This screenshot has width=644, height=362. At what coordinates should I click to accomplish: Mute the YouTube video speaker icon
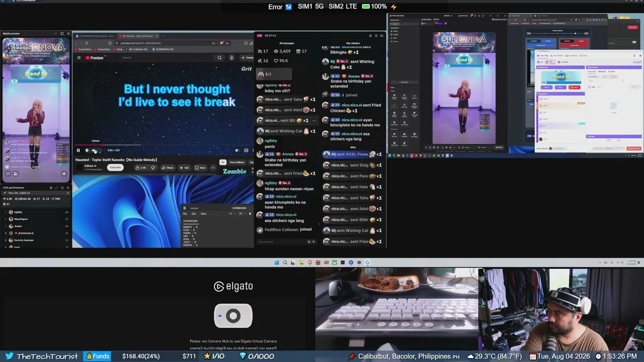[87, 150]
